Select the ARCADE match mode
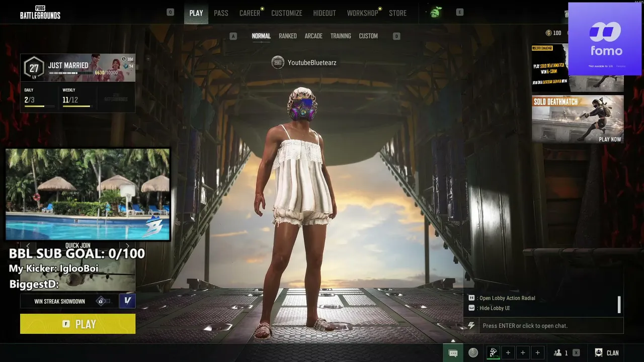644x362 pixels. pos(313,36)
